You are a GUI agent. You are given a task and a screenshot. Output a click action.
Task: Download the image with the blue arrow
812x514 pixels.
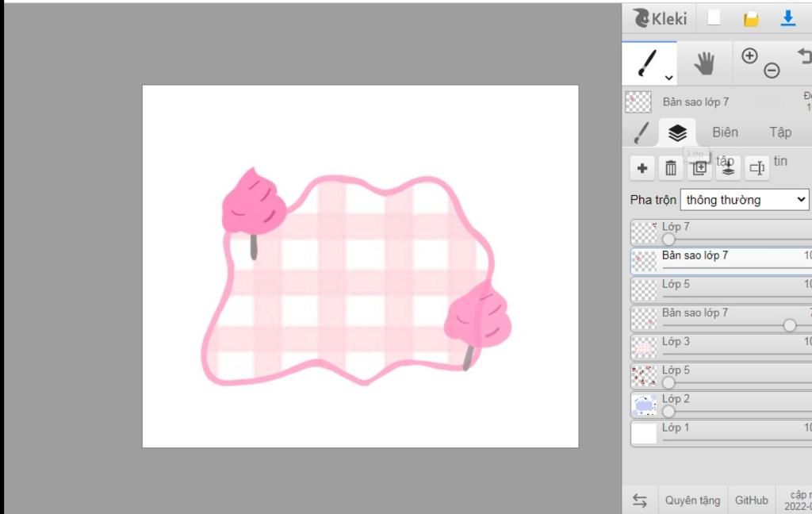(x=787, y=18)
